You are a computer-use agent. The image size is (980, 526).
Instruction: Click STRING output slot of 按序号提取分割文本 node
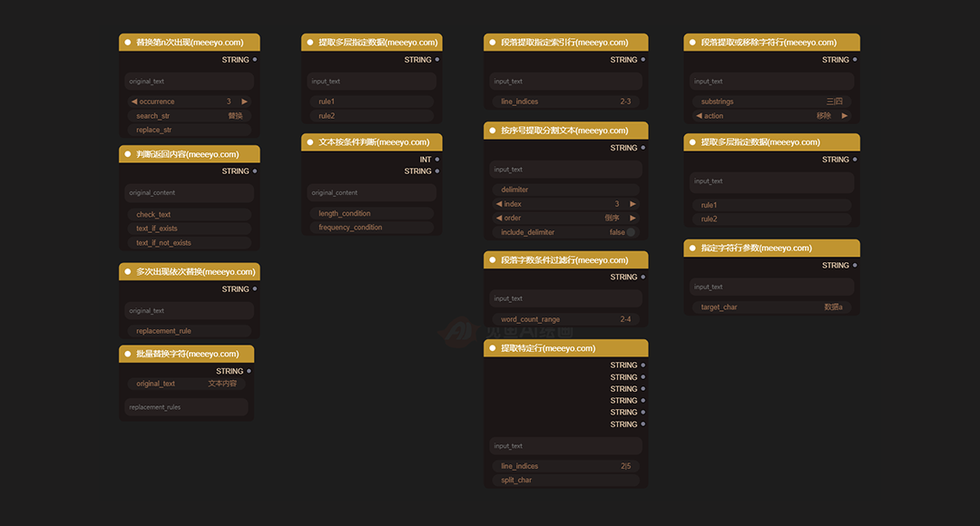pos(643,148)
